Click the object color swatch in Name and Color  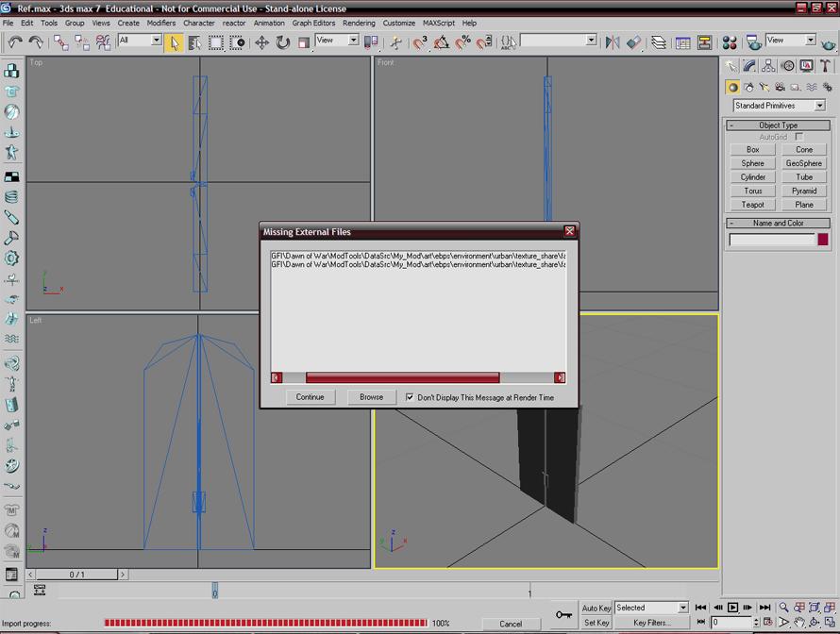[x=823, y=240]
